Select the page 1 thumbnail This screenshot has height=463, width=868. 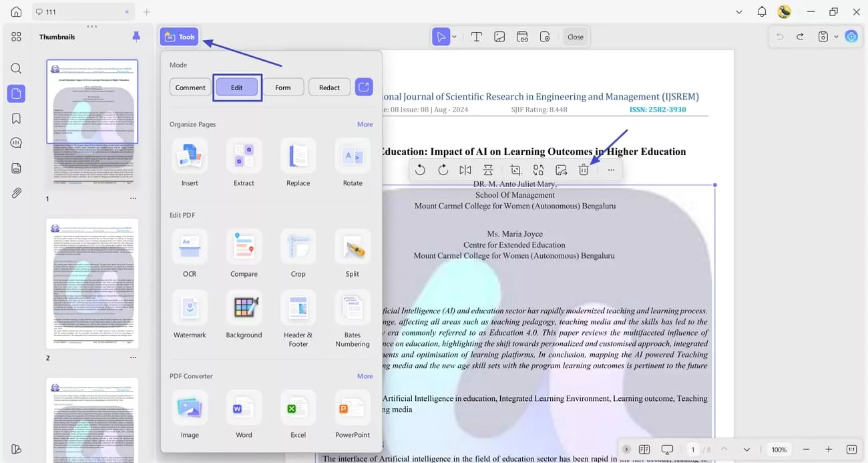92,123
